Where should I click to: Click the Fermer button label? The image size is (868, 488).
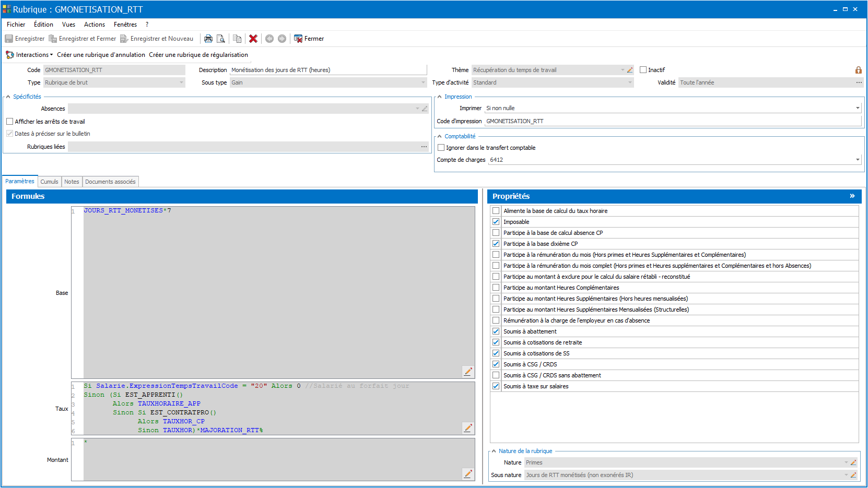coord(314,39)
